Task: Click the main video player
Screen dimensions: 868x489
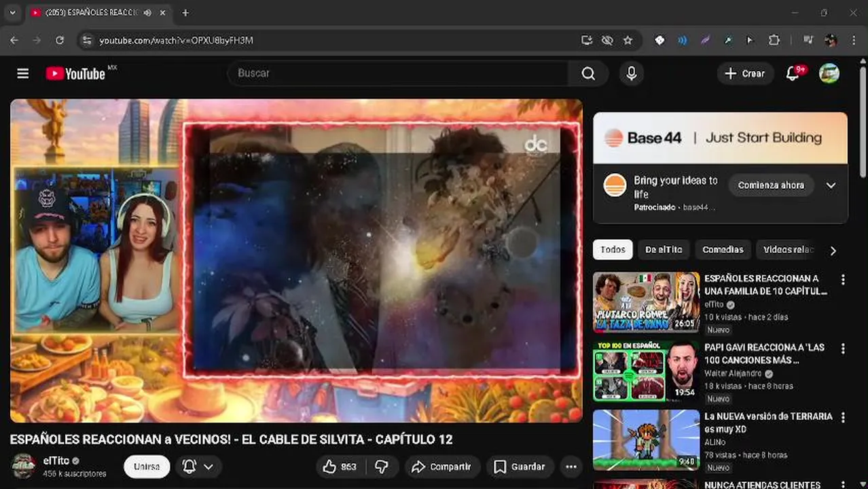Action: click(296, 261)
